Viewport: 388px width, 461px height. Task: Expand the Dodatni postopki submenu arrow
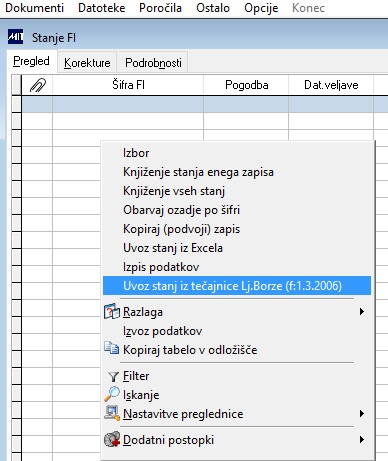[361, 440]
